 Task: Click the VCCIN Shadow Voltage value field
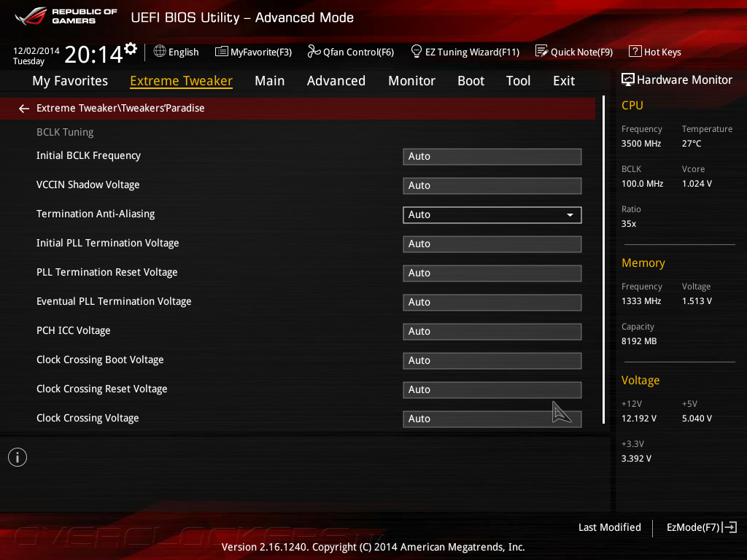(492, 186)
